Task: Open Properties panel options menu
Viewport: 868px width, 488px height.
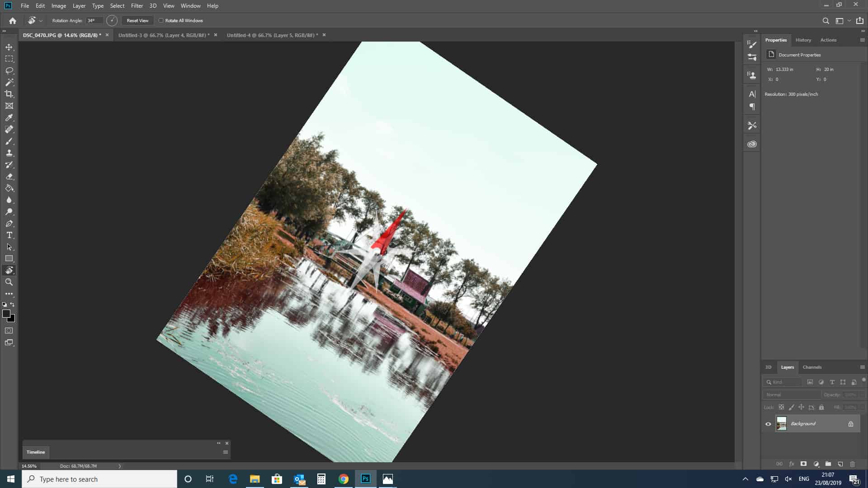Action: click(x=862, y=40)
